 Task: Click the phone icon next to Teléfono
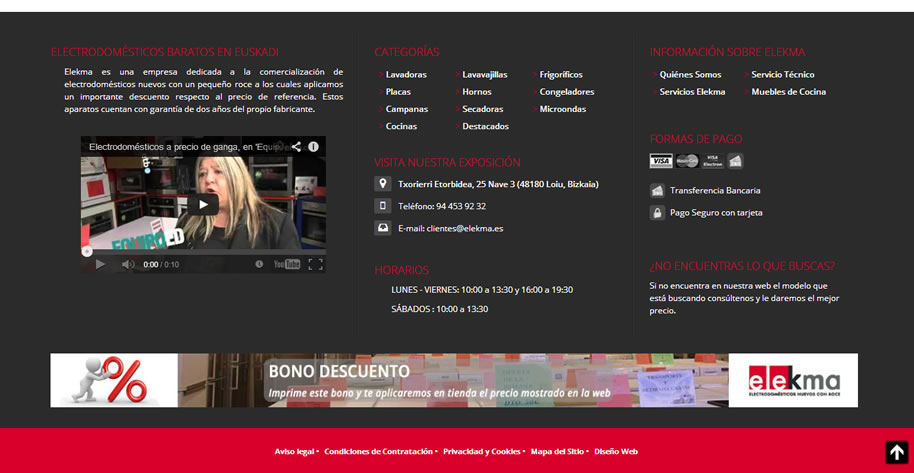[x=382, y=206]
